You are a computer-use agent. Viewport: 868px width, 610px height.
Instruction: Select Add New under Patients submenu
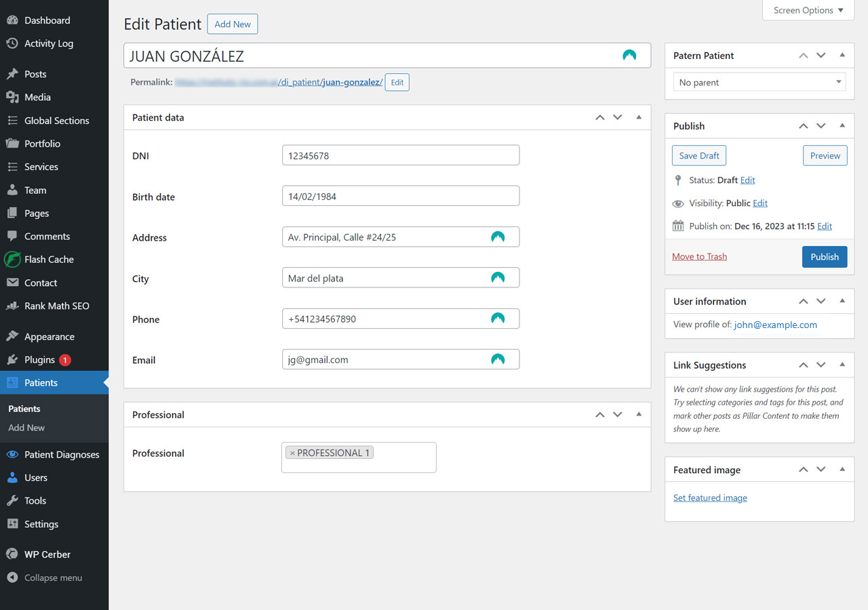click(26, 428)
